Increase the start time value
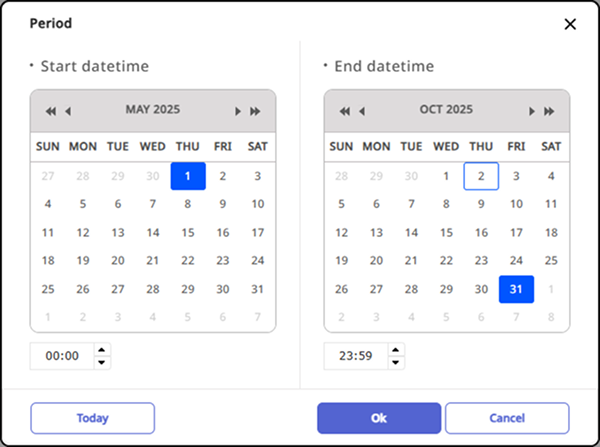Viewport: 600px width, 447px height. (x=102, y=350)
